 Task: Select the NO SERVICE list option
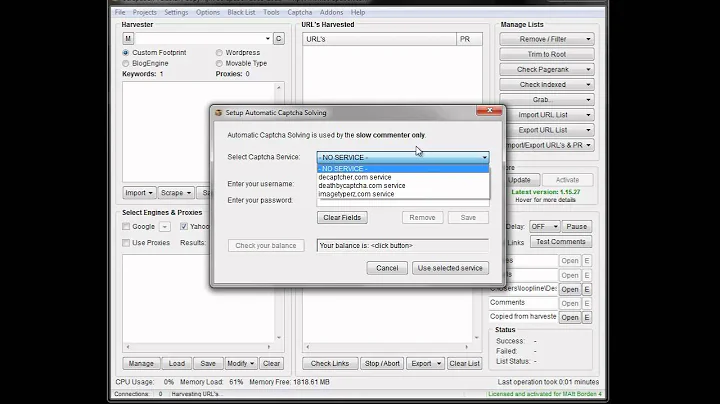pyautogui.click(x=403, y=168)
